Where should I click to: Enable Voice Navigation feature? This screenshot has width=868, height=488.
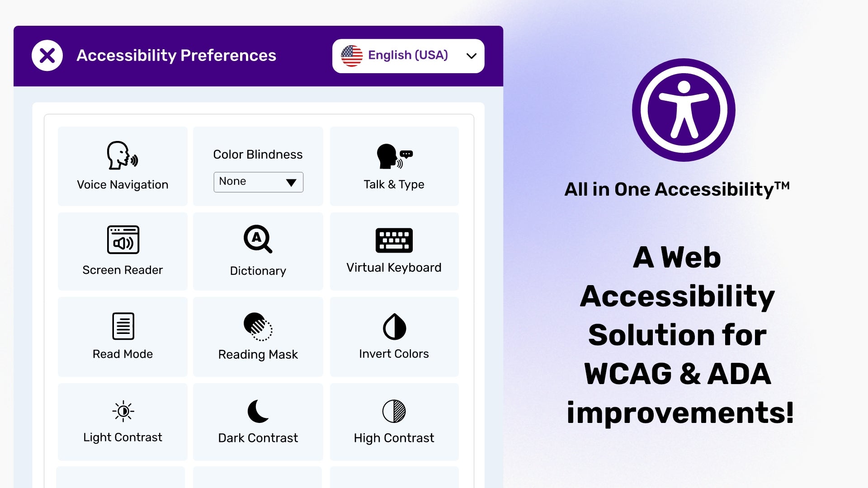pos(122,167)
